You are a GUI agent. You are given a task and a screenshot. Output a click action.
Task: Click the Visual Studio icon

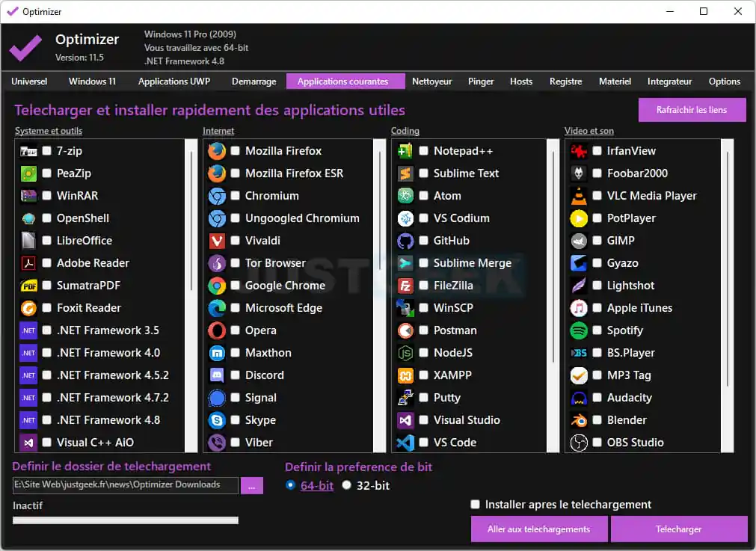405,420
